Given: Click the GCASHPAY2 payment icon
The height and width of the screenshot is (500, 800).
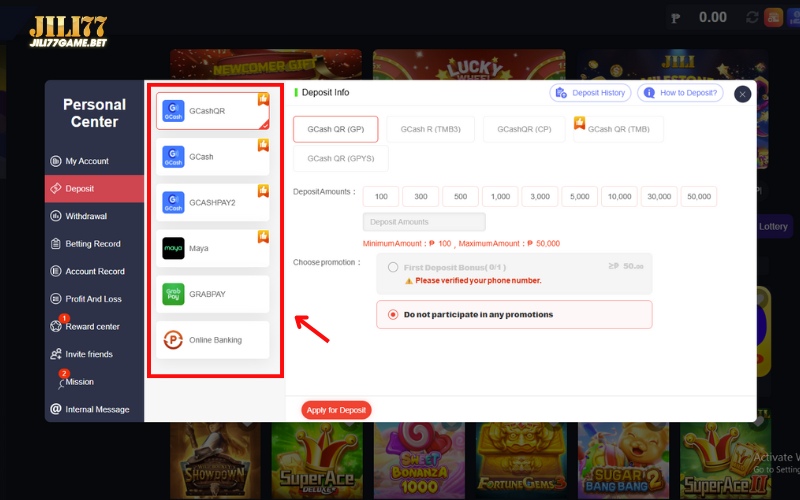Looking at the screenshot, I should (x=173, y=203).
